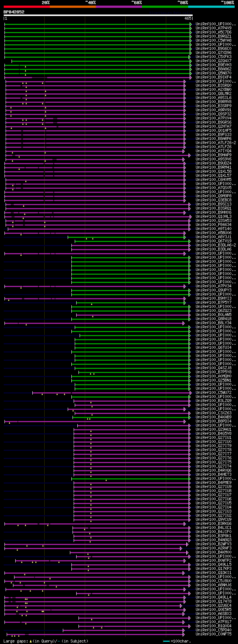Select hit label UniRef100_Q6ZQ23
This screenshot has width=238, height=644.
(x=213, y=310)
